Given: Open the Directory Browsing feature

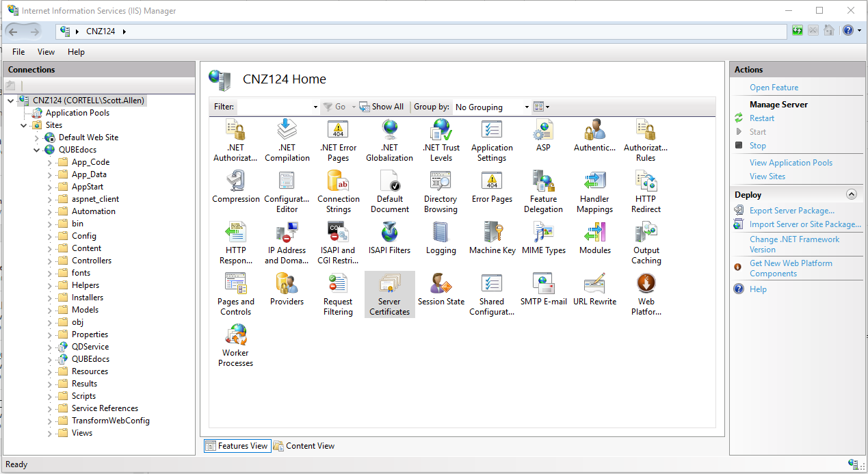Looking at the screenshot, I should [440, 191].
